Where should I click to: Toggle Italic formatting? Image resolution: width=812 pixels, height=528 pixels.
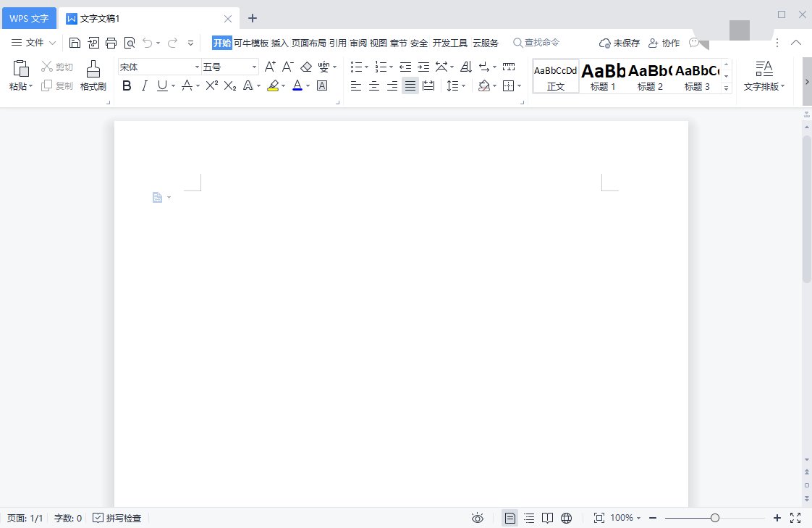[144, 85]
